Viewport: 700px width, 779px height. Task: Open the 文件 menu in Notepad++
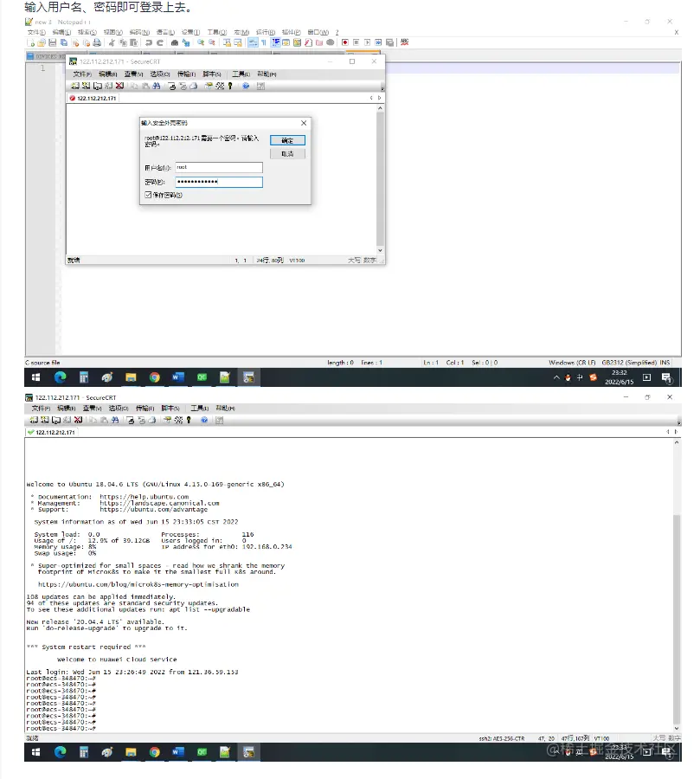[36, 32]
